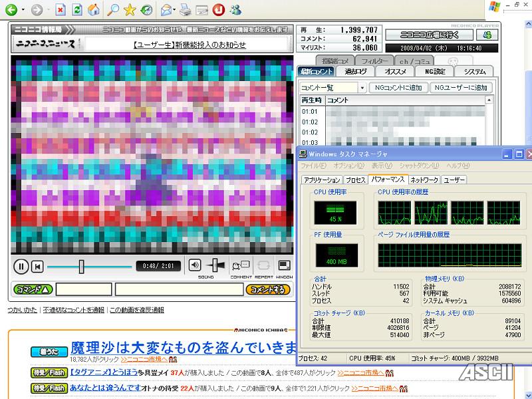
Task: Click the comment text input field
Action: 178,289
